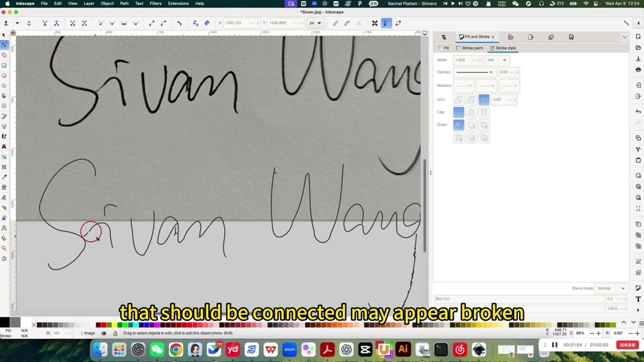Select the butt cap style
This screenshot has width=644, height=362.
coord(458,112)
